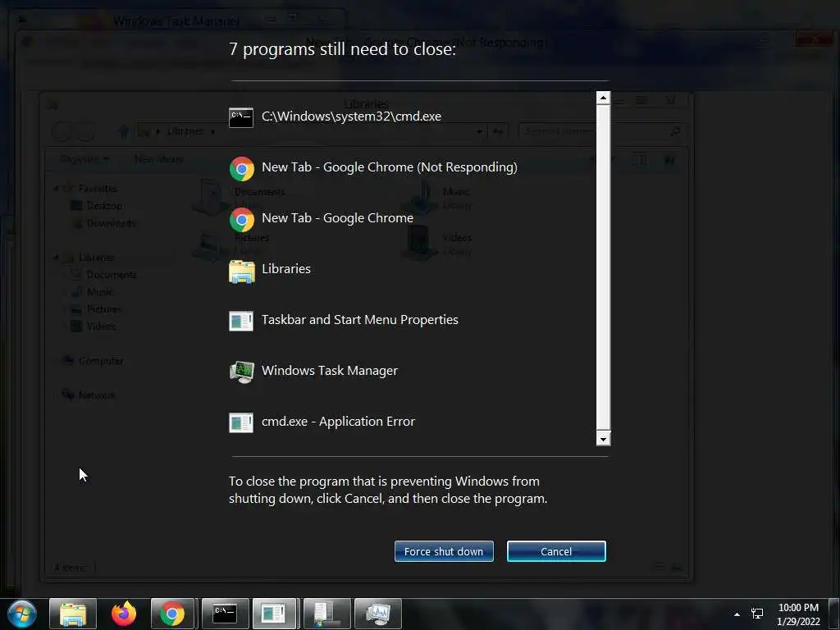
Task: Click the Show desktop button at the taskbar end
Action: (834, 614)
